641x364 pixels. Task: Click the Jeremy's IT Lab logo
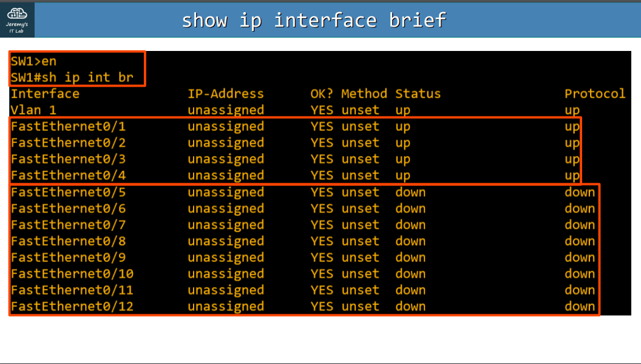tap(18, 20)
